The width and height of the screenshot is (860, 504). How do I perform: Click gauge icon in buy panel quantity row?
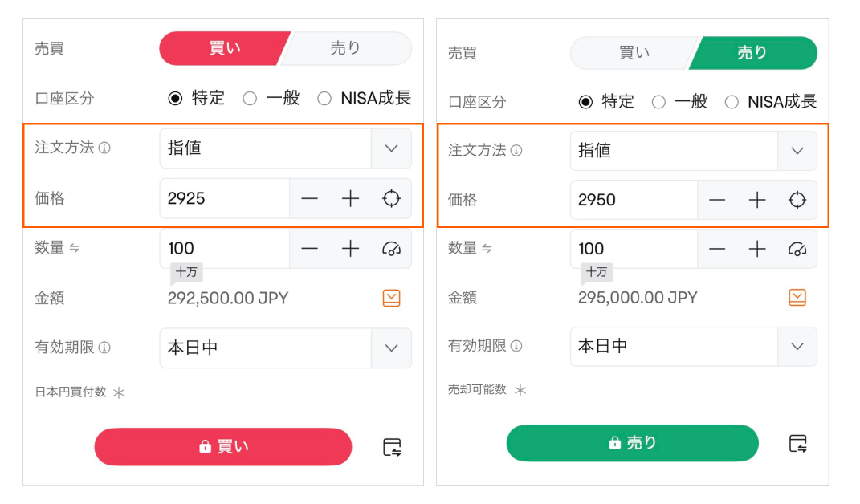click(x=391, y=249)
